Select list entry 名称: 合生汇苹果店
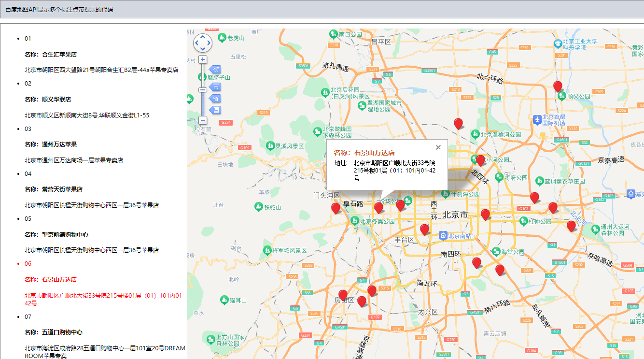Image resolution: width=644 pixels, height=359 pixels. (x=51, y=55)
